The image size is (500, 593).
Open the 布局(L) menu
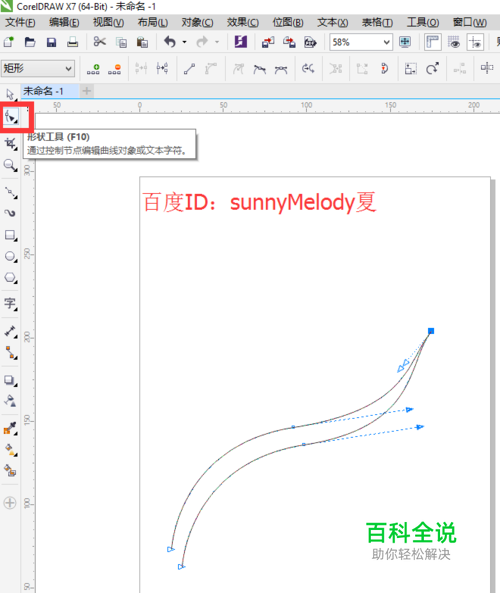coord(153,23)
